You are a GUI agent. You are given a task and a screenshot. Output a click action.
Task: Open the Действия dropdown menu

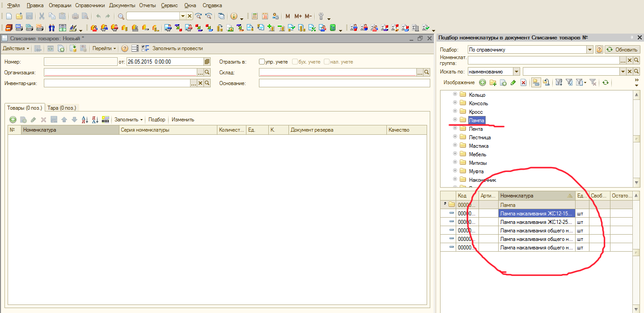click(x=16, y=48)
